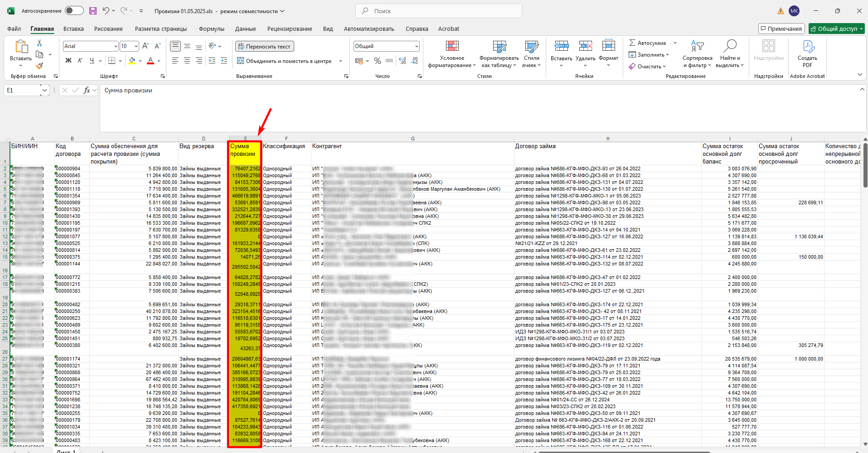The width and height of the screenshot is (868, 453).
Task: Center text horizontally
Action: (187, 61)
